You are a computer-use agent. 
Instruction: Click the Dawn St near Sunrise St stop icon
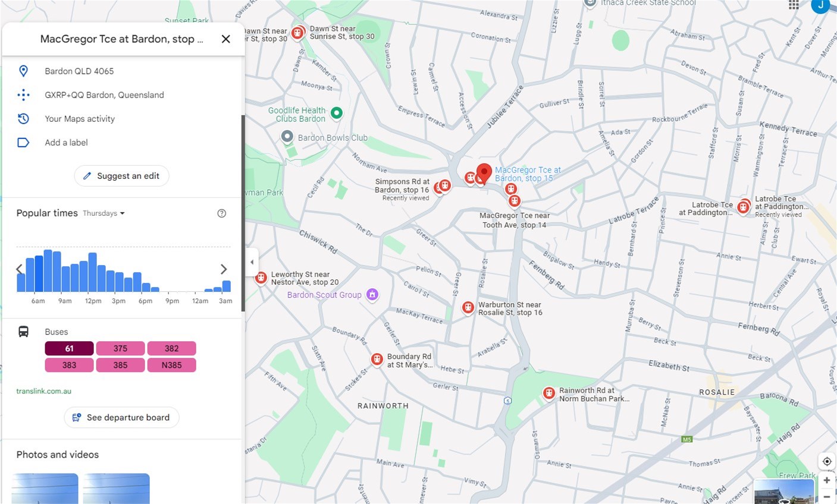pos(298,33)
